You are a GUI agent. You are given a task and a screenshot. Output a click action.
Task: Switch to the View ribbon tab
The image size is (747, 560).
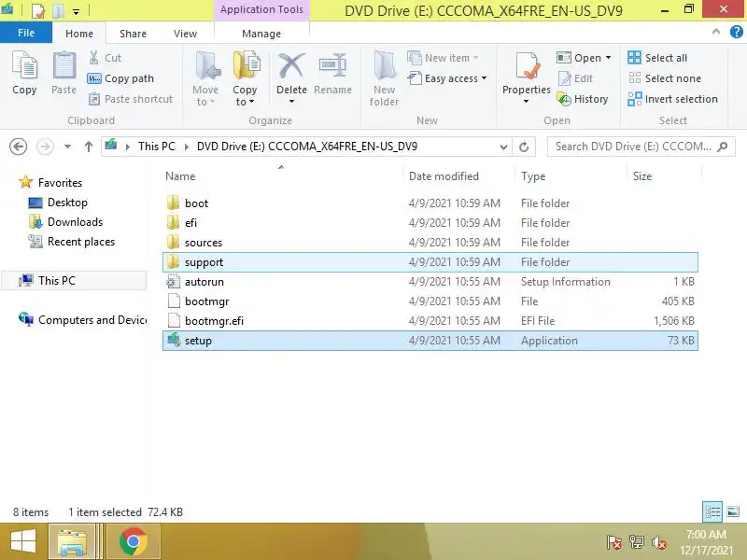pos(185,34)
